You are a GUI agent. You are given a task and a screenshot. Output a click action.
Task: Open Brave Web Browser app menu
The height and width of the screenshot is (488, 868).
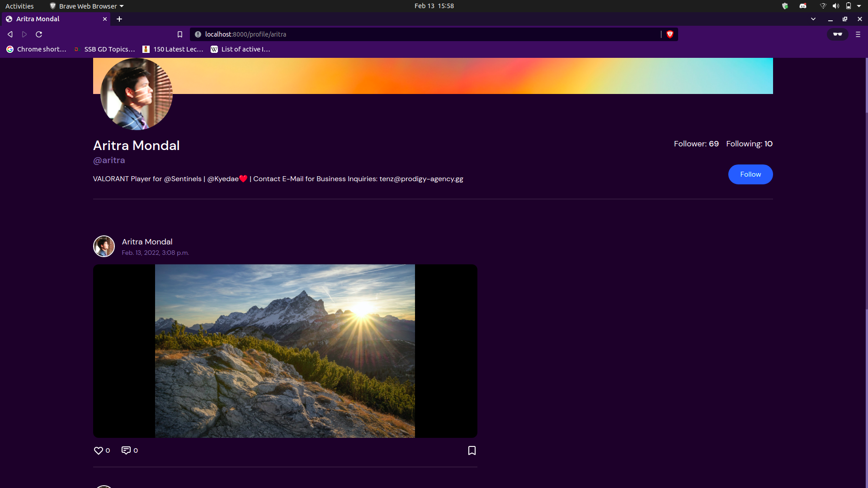pos(87,6)
